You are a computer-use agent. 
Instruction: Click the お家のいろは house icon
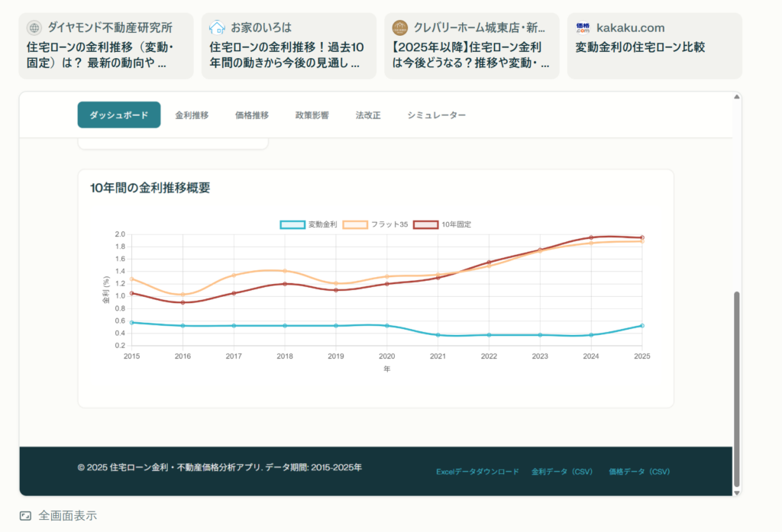pos(218,28)
